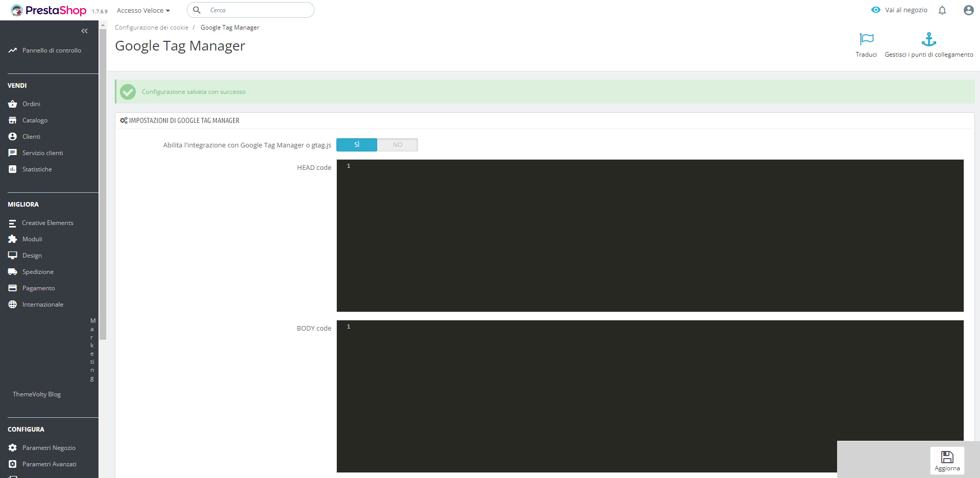
Task: Click the Google Tag Manager breadcrumb text
Action: (230, 28)
